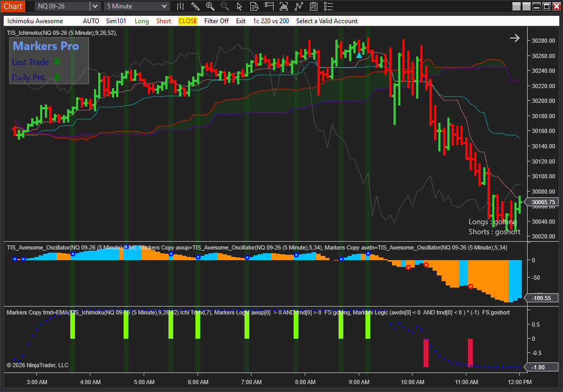Image resolution: width=563 pixels, height=392 pixels.
Task: Open the Indicators dialog icon
Action: 299,6
